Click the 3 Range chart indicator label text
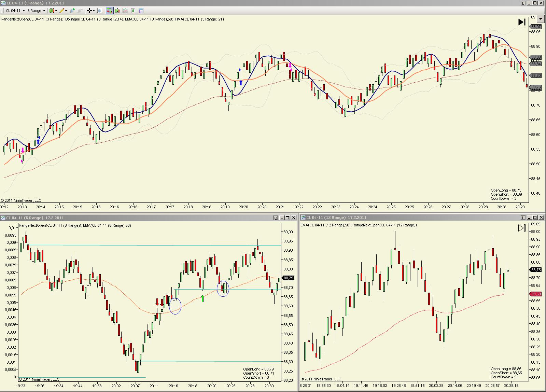 [112, 19]
